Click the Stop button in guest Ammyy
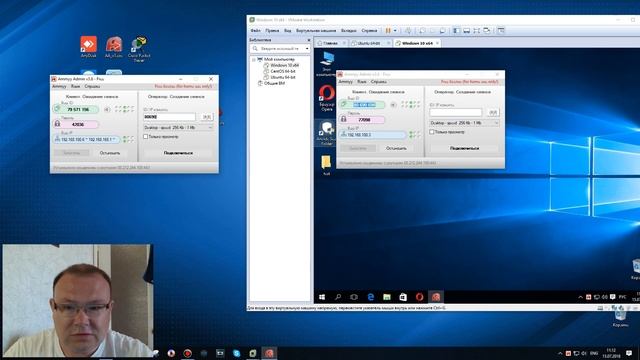640x360 pixels. tap(396, 148)
